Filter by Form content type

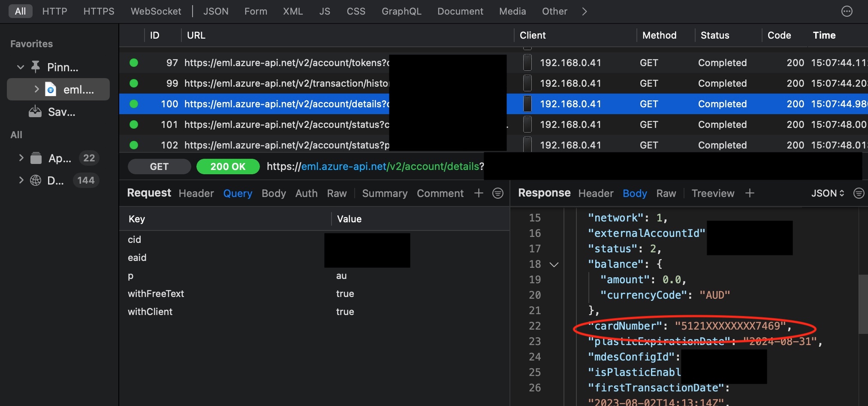[256, 11]
